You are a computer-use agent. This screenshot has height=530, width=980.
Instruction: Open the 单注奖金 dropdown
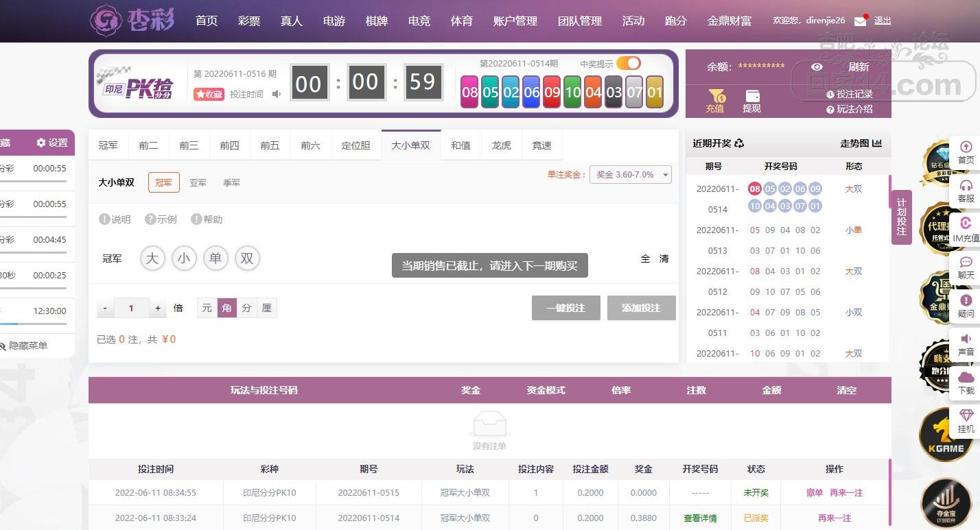coord(631,174)
